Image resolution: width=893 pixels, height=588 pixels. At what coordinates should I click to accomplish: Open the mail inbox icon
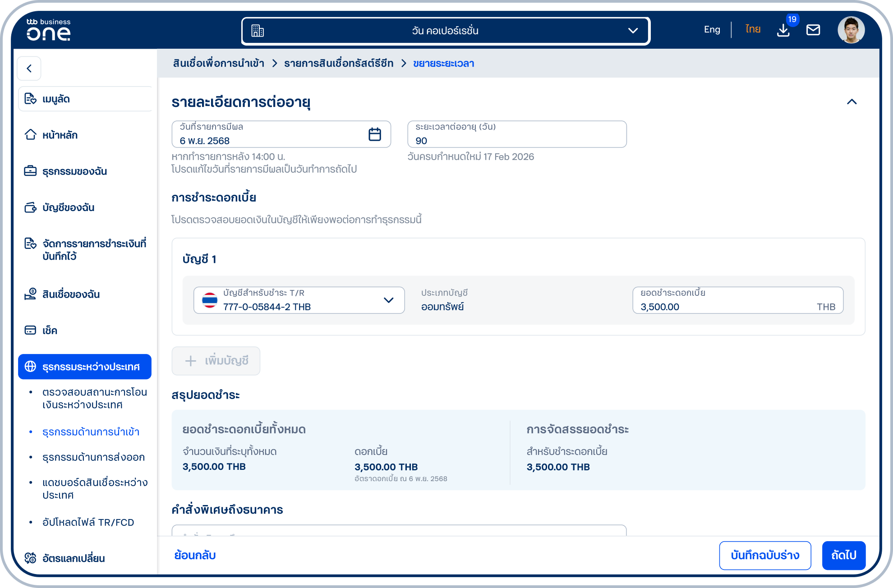813,30
